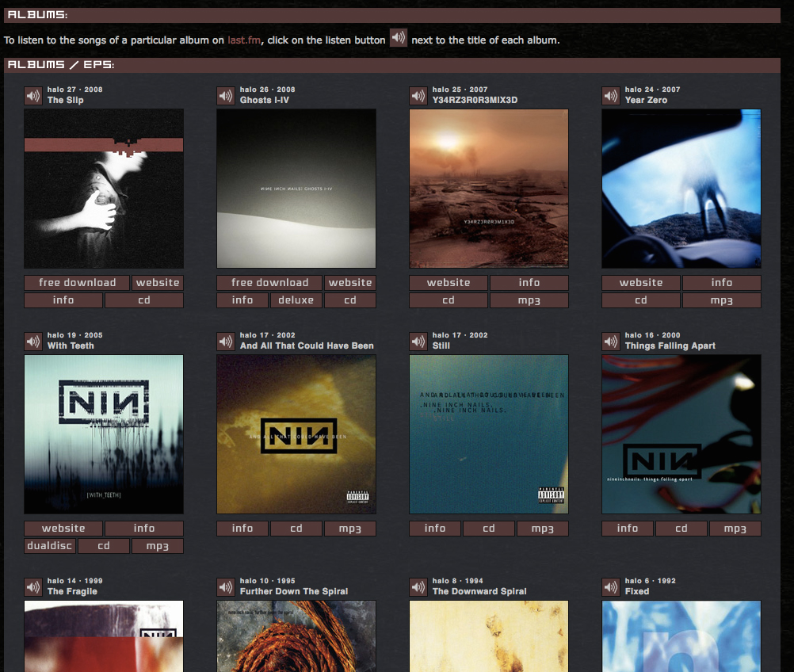Open info for Things Falling Apart
Viewport: 794px width, 672px height.
click(x=627, y=529)
